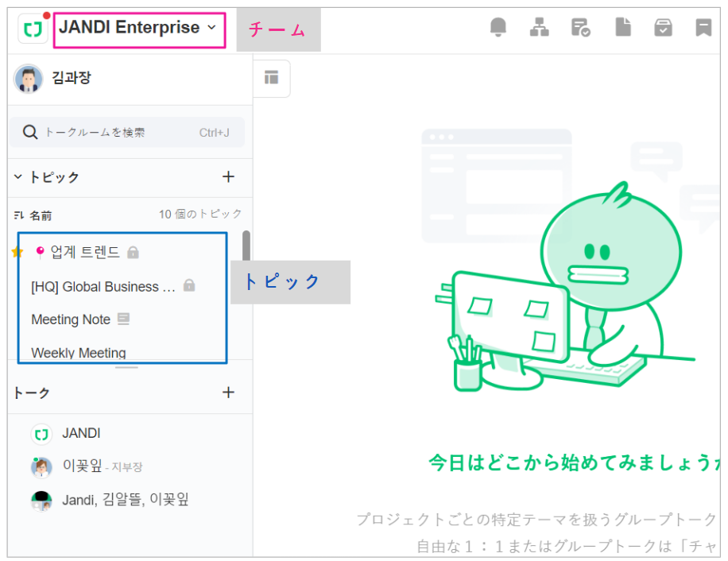
Task: Click the group chat avatar
Action: coord(41,501)
